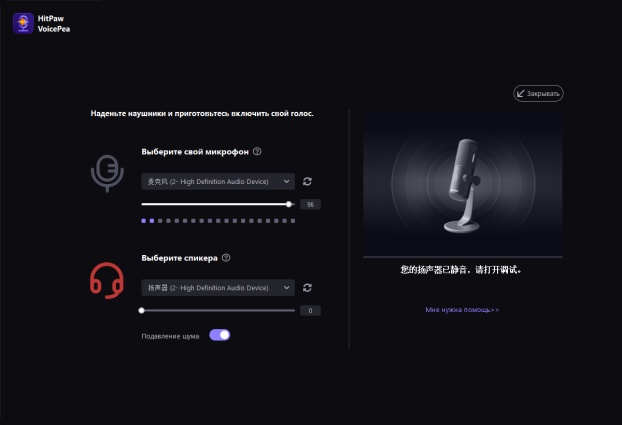The width and height of the screenshot is (622, 425).
Task: Open the Мне нужна помощь link
Action: coord(462,310)
